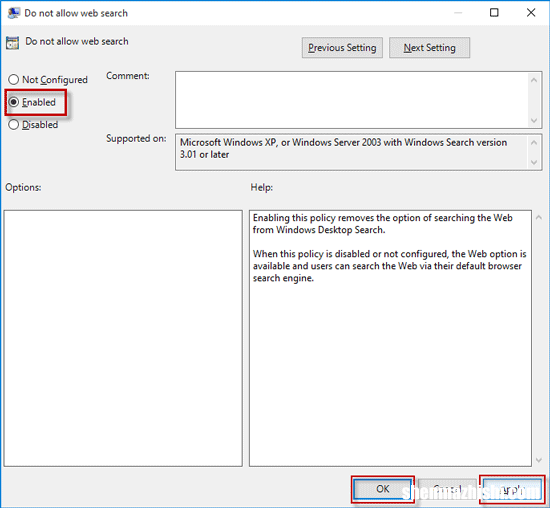Select the Enabled radio button
This screenshot has height=508, width=550.
[13, 102]
